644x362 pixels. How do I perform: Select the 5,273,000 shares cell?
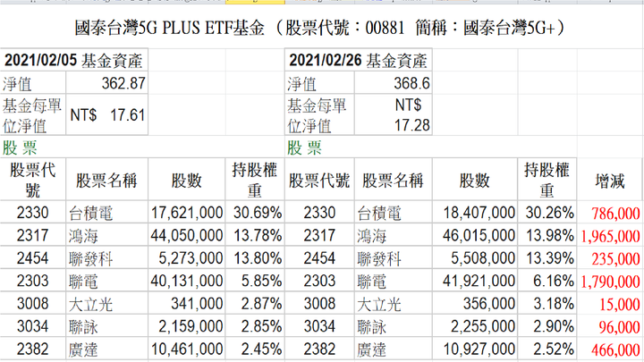point(186,258)
